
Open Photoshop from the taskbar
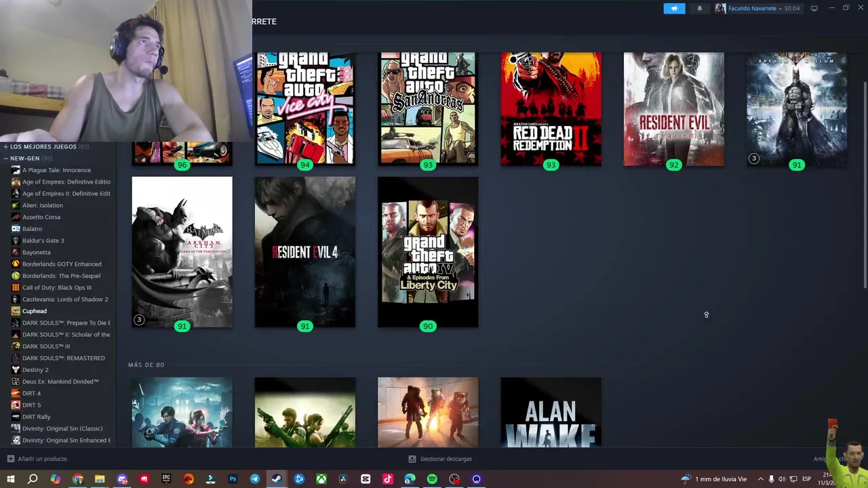pos(233,479)
